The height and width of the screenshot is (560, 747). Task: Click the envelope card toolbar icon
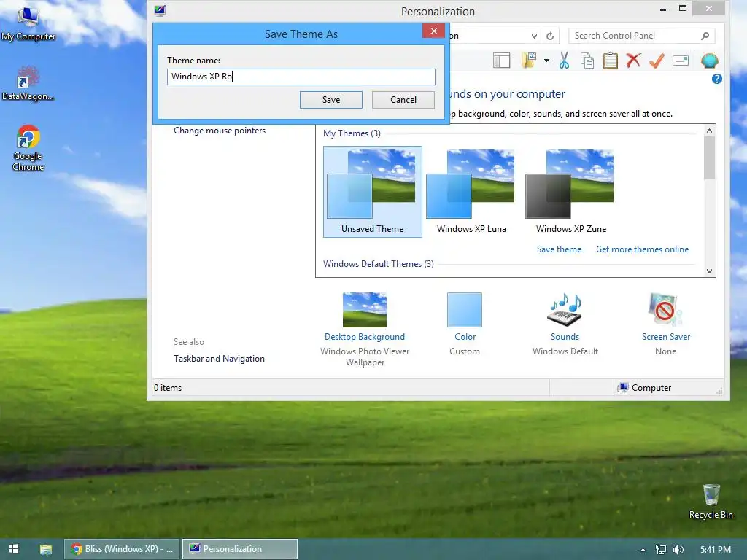coord(681,61)
